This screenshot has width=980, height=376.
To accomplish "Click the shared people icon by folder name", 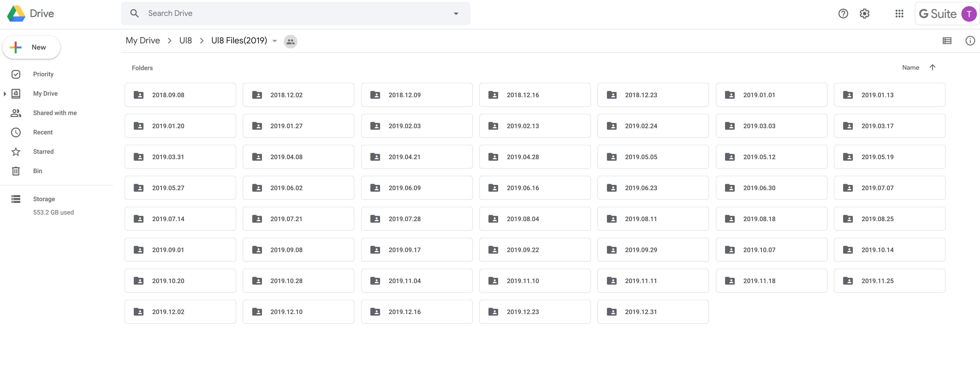I will (x=290, y=41).
